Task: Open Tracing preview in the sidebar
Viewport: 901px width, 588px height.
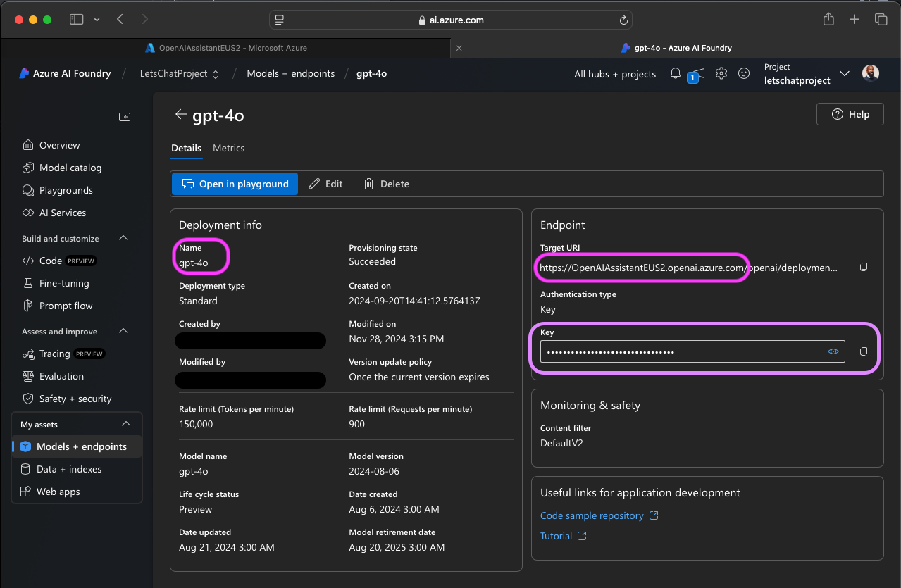Action: tap(64, 354)
